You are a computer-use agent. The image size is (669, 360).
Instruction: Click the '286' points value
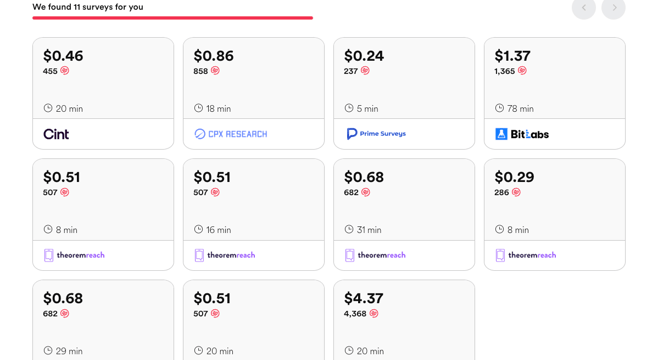502,192
